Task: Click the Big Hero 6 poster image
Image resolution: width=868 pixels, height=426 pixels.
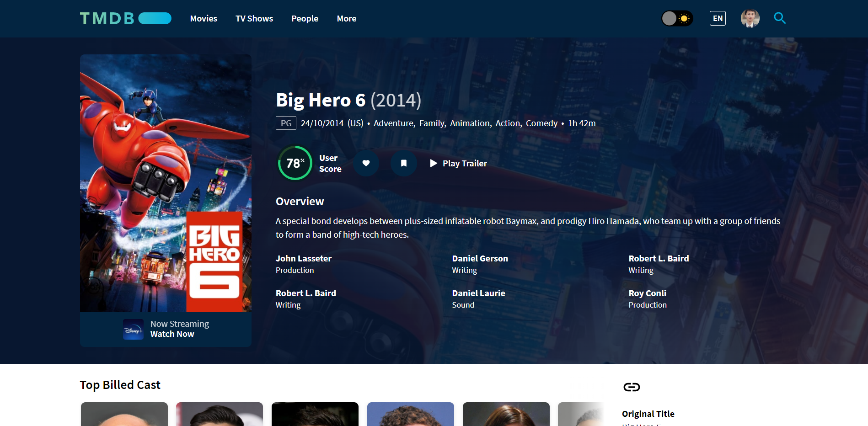Action: pos(166,183)
